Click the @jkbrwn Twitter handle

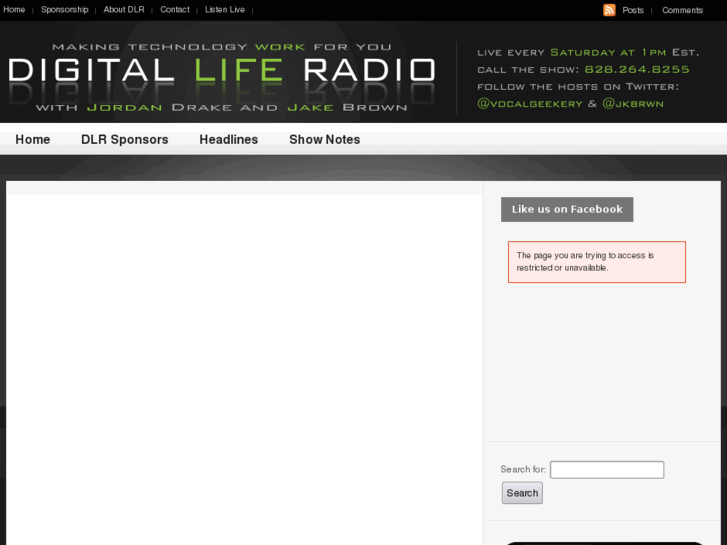point(633,103)
